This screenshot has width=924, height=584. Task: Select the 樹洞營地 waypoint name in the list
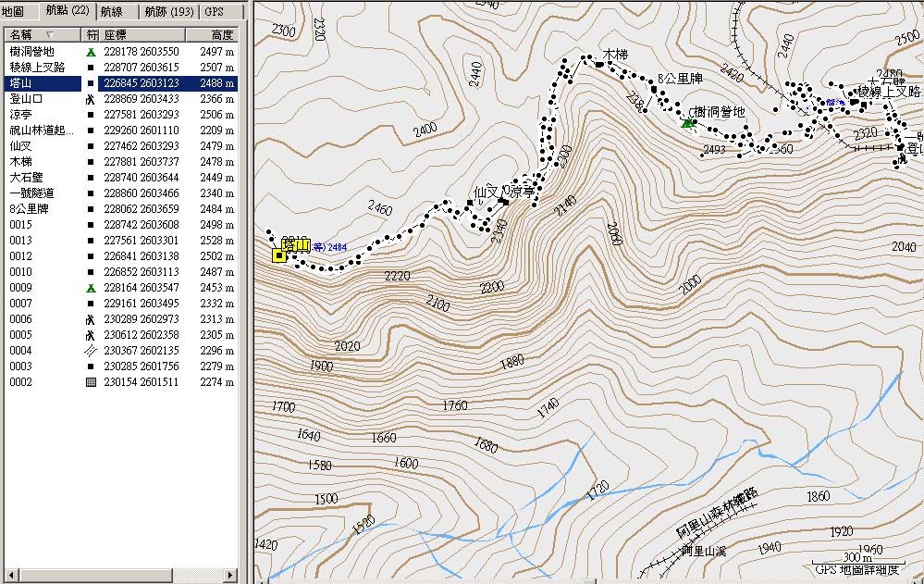(31, 52)
